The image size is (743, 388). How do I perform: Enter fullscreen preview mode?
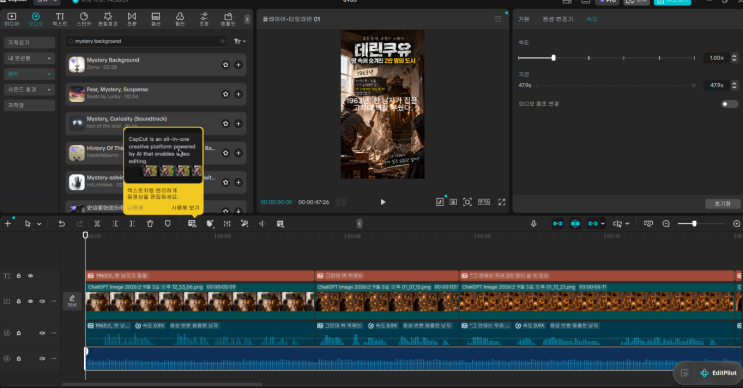pos(501,202)
